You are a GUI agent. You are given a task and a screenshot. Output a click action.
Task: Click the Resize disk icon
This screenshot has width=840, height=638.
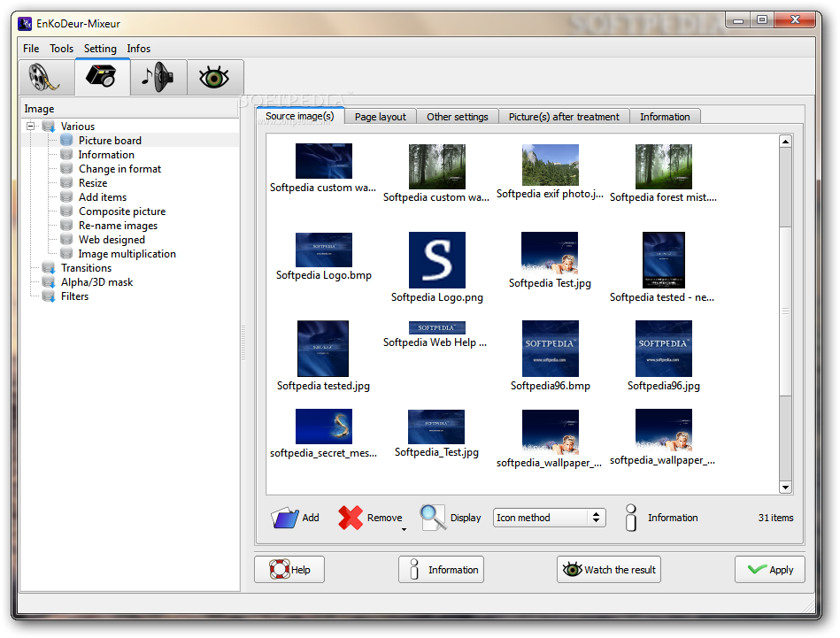coord(66,182)
